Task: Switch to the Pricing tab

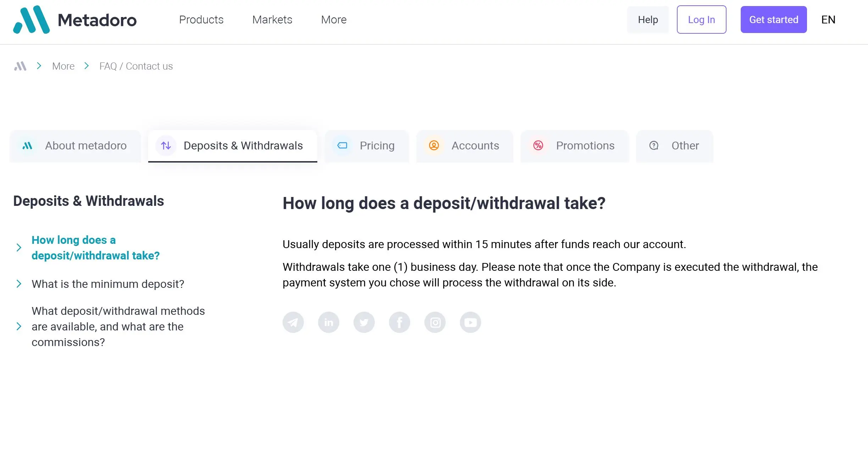Action: click(367, 146)
